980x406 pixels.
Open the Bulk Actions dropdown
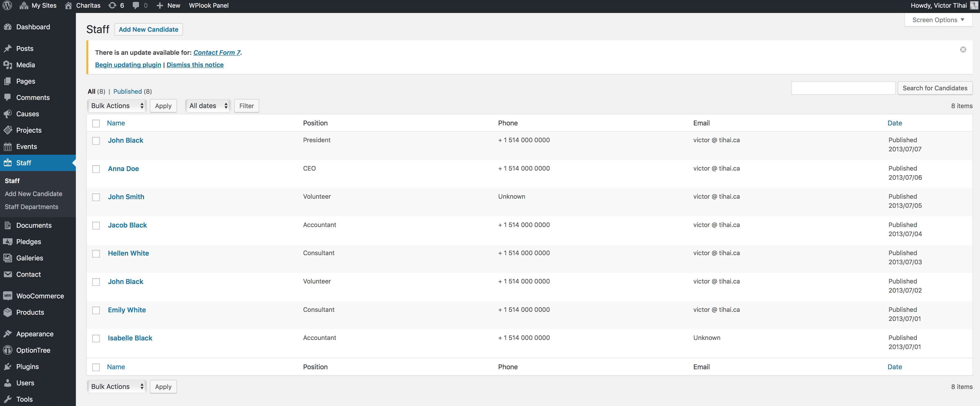[116, 105]
